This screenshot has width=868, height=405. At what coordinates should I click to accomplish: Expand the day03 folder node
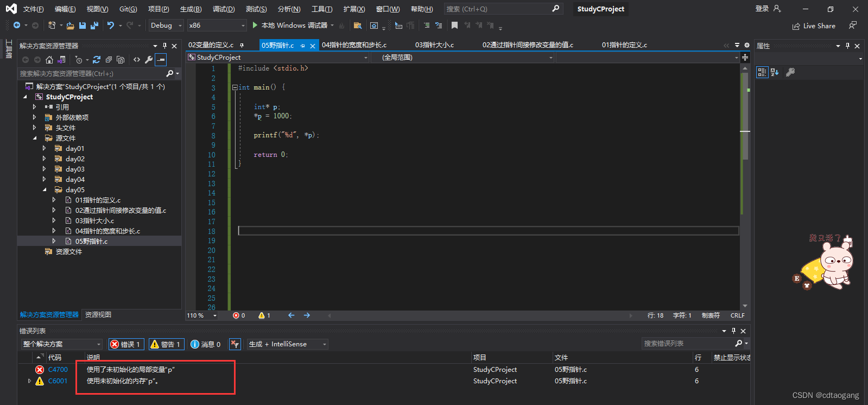point(44,169)
